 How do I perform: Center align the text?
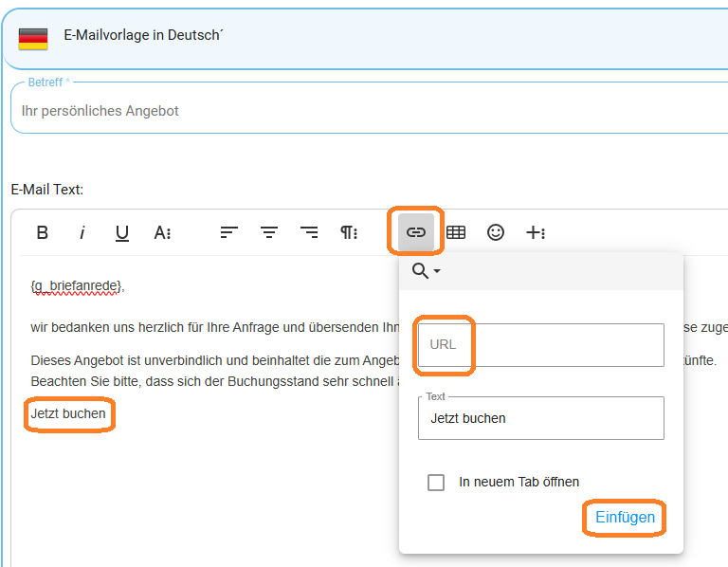click(269, 232)
